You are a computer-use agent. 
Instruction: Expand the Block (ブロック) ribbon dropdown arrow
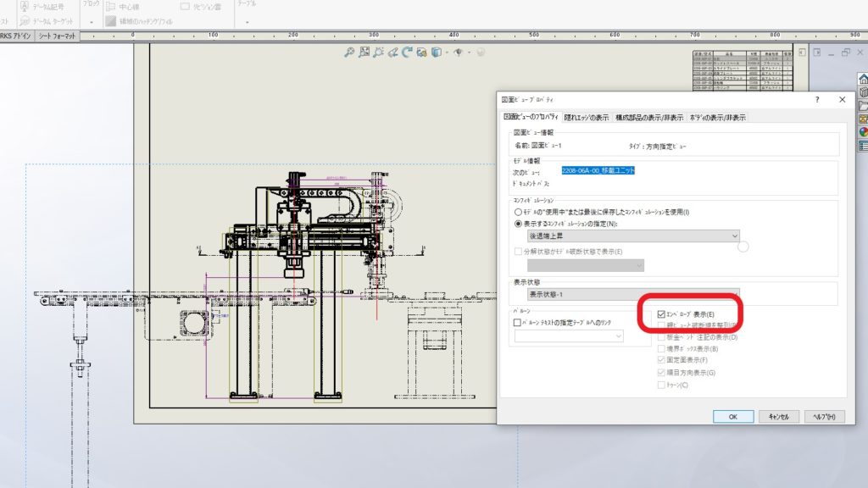point(92,21)
